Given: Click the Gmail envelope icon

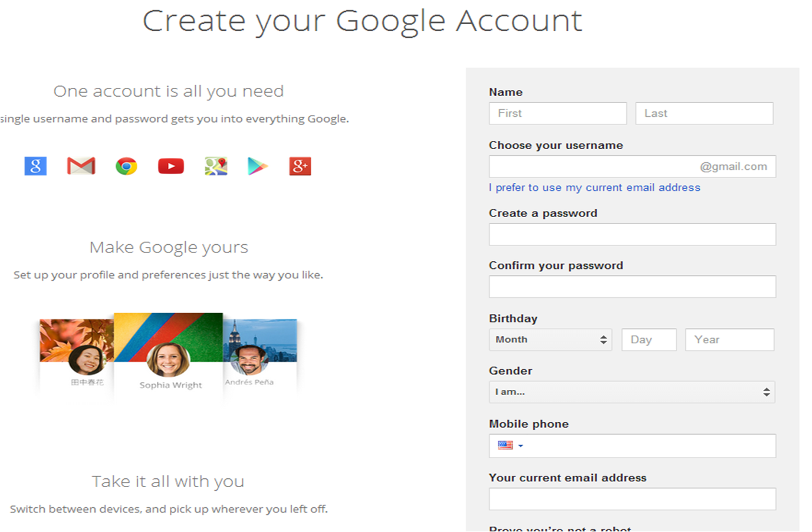Looking at the screenshot, I should click(81, 166).
